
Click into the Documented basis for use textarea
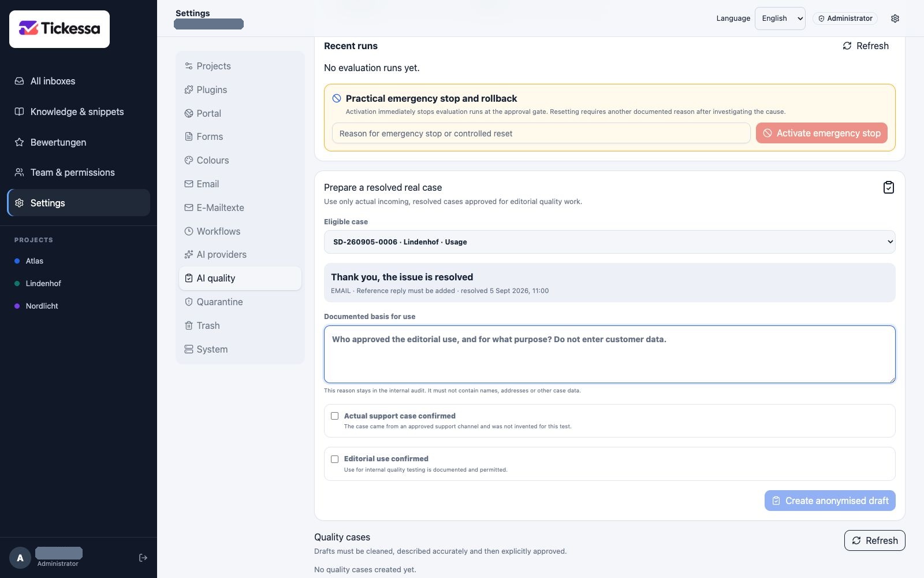[x=609, y=354]
